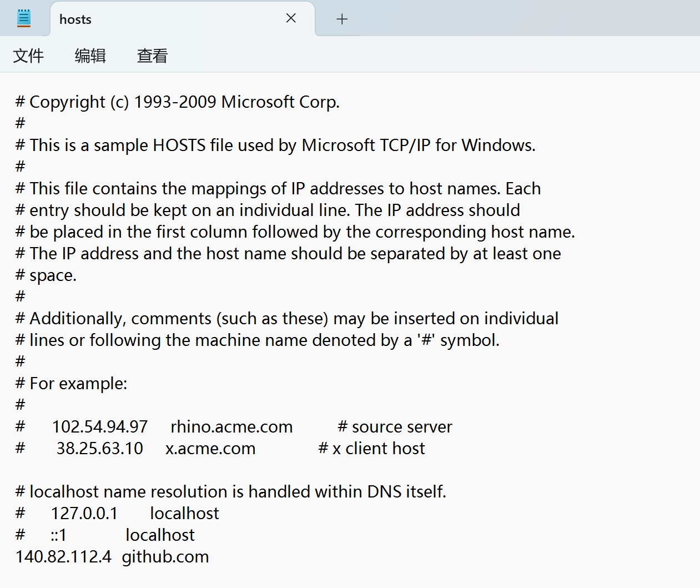Place cursor on github.com entry
The image size is (700, 588).
(x=165, y=557)
